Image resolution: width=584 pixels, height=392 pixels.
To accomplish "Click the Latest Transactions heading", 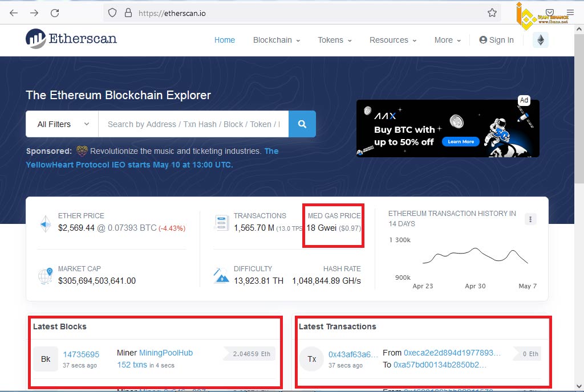I will pos(338,326).
